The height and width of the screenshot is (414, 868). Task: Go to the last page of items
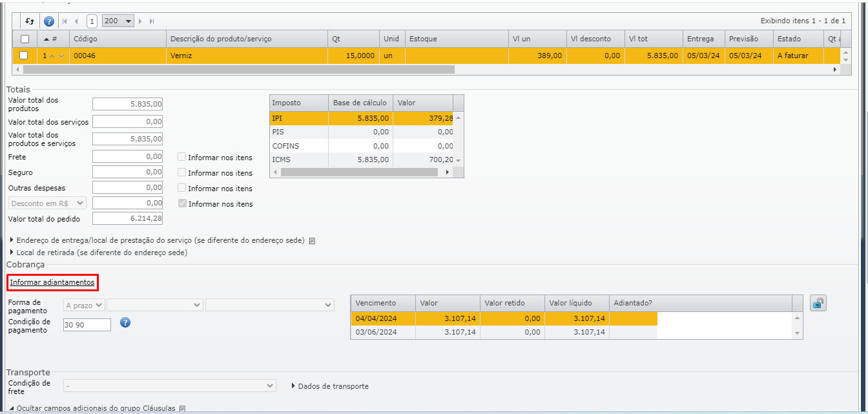(152, 21)
